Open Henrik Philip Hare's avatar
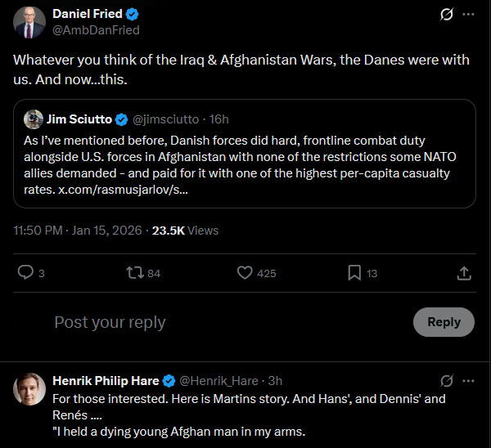 29,389
